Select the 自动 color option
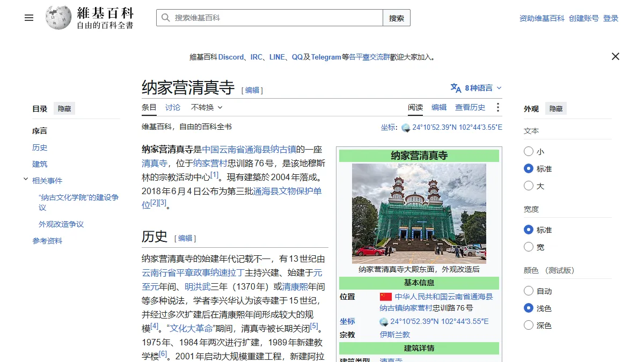The width and height of the screenshot is (644, 362). click(x=529, y=291)
